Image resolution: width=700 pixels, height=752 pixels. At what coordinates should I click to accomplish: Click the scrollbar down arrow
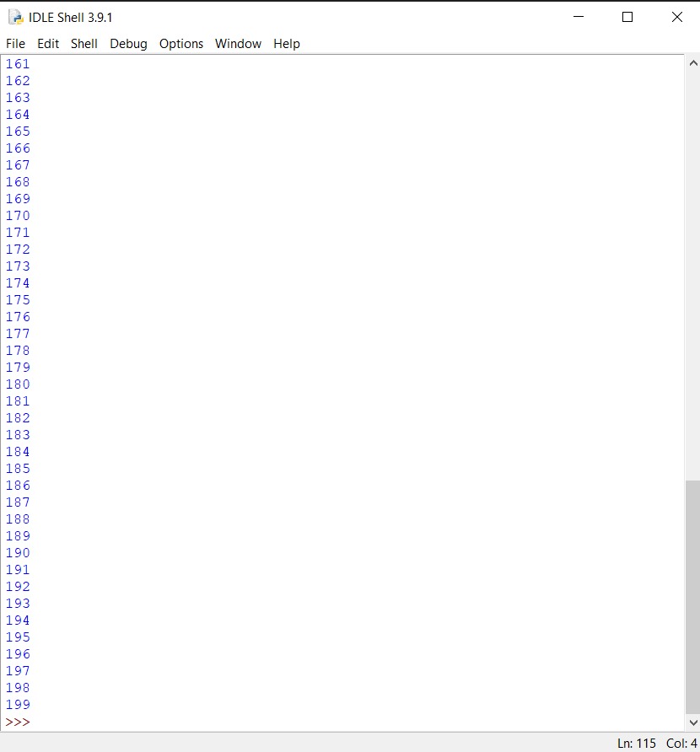click(692, 722)
